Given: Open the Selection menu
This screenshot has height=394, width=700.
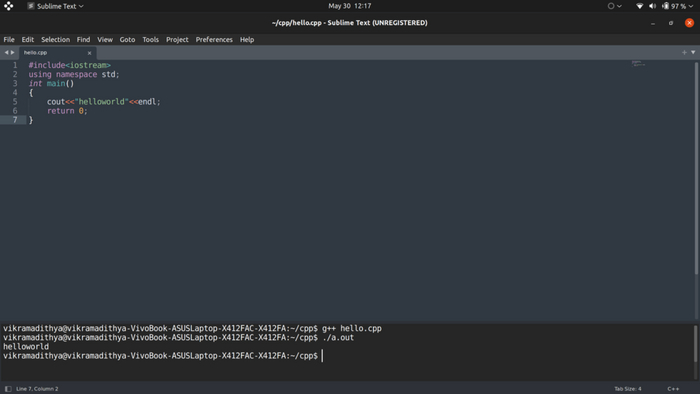Looking at the screenshot, I should coord(55,39).
